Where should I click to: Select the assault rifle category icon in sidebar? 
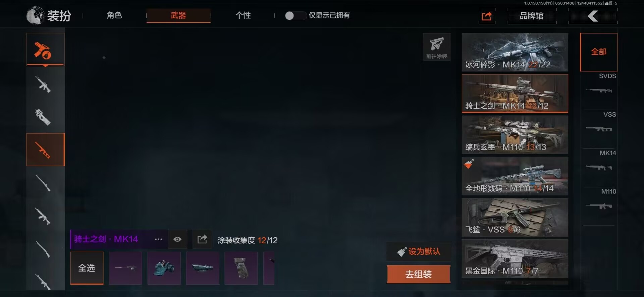click(x=43, y=84)
